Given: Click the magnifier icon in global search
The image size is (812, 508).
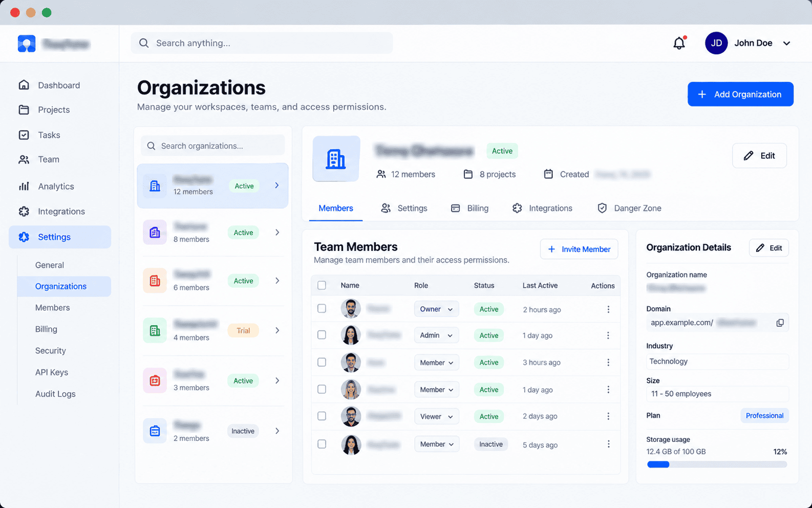Looking at the screenshot, I should [144, 43].
